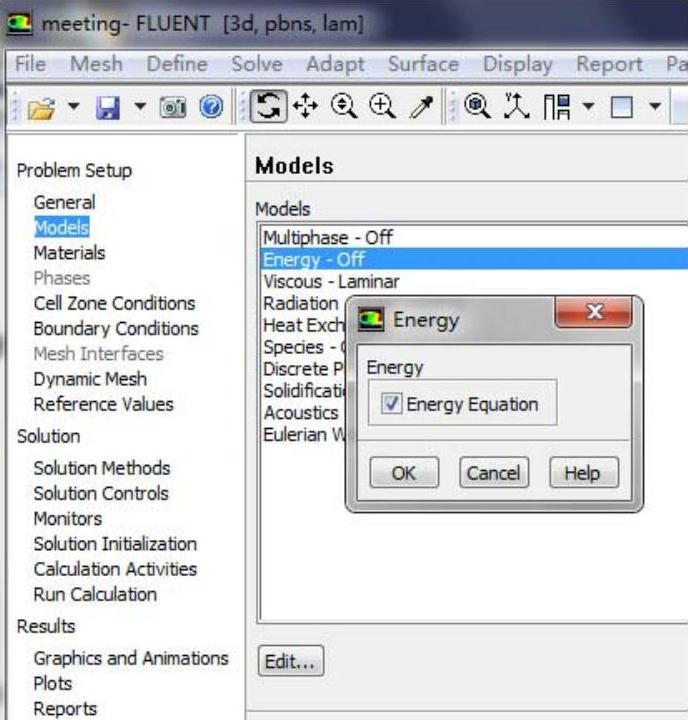The width and height of the screenshot is (688, 720).
Task: Click the axes orientation icon
Action: (x=517, y=106)
